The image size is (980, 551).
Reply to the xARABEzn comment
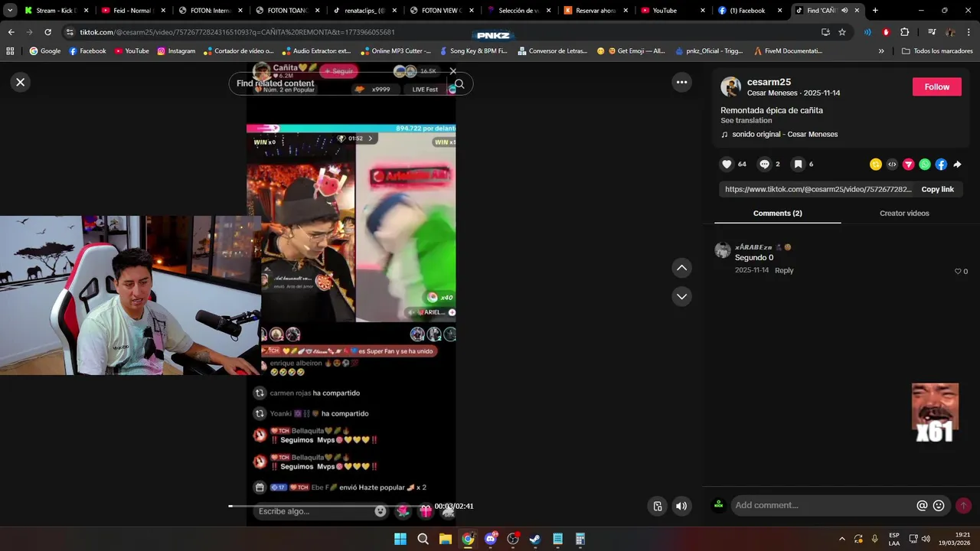784,271
